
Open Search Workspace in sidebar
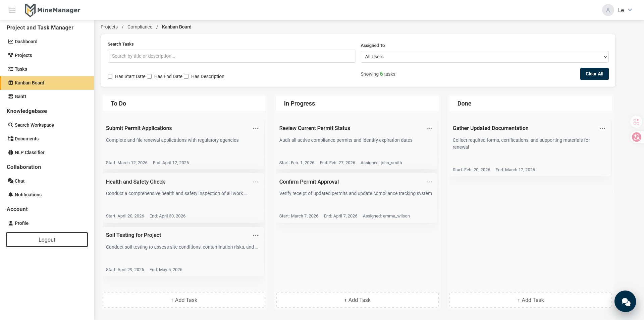(47, 125)
